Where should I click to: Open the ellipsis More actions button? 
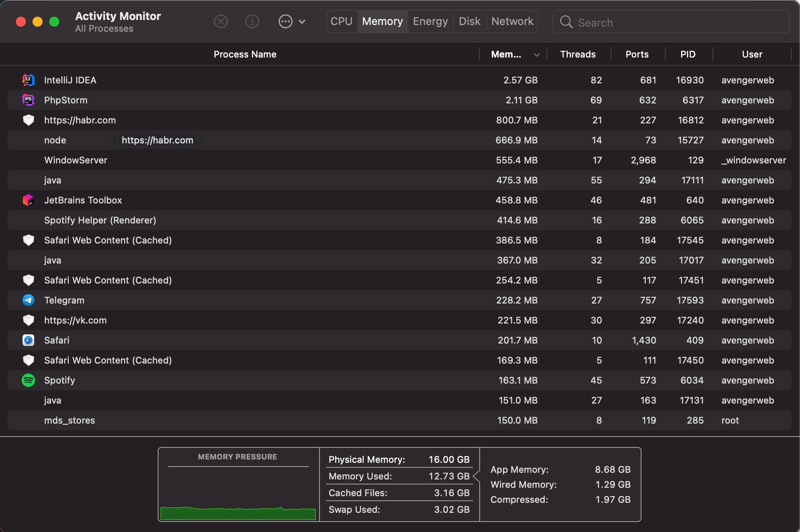(285, 21)
